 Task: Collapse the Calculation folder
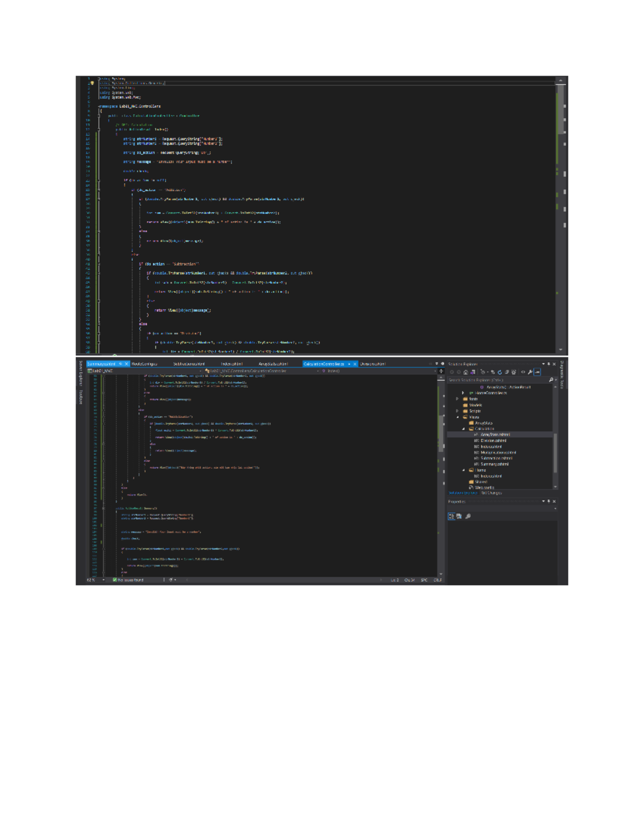coord(464,429)
